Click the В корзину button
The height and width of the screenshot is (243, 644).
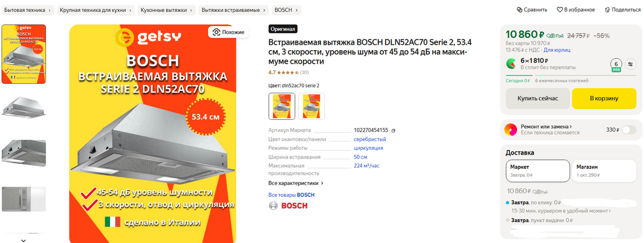tap(604, 98)
